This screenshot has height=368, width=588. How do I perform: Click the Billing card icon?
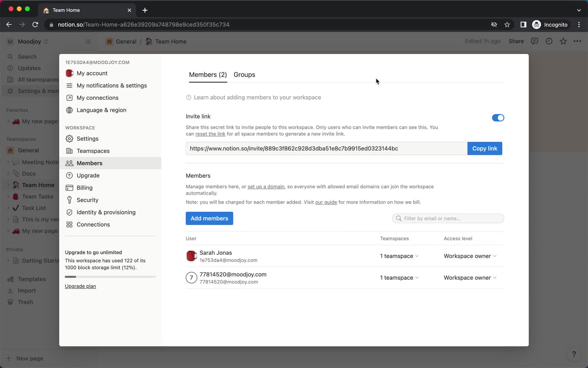tap(70, 188)
